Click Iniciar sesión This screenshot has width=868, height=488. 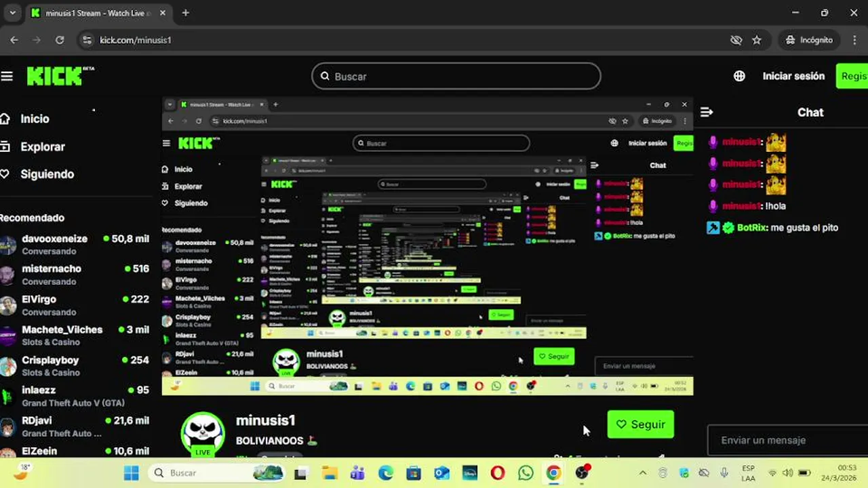coord(793,76)
